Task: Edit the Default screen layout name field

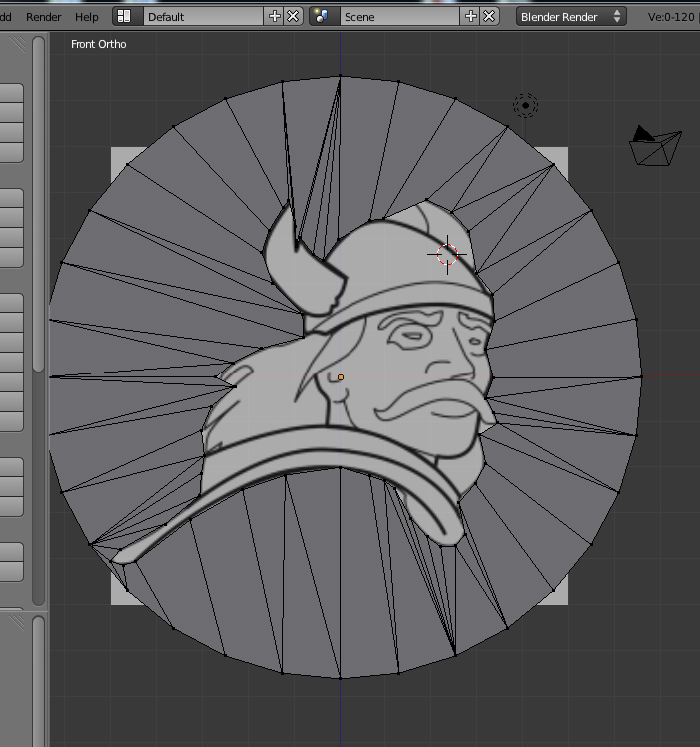Action: point(203,17)
